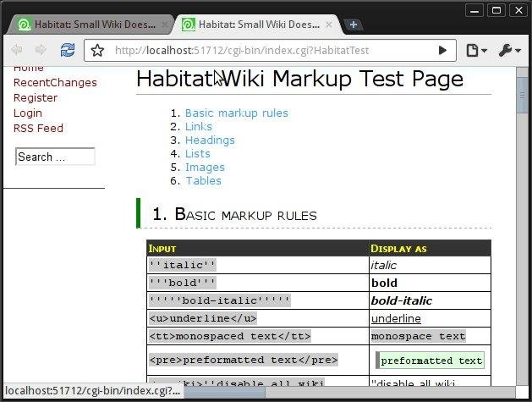Jump to Basic markup rules section
Viewport: 532px width, 402px height.
pyautogui.click(x=237, y=113)
